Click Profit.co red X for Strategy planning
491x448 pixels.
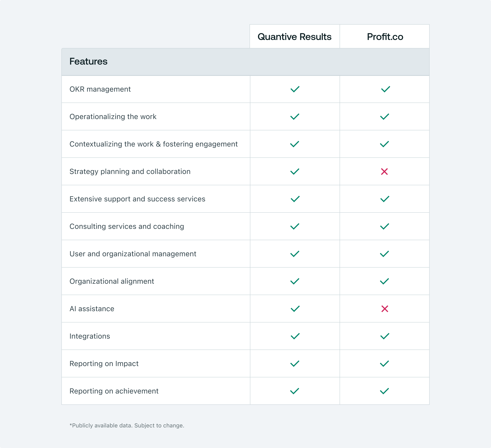click(384, 172)
